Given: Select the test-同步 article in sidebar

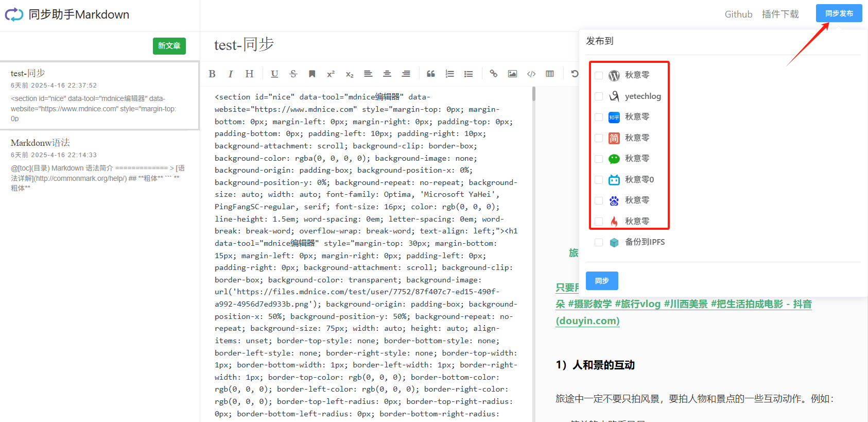Looking at the screenshot, I should pyautogui.click(x=99, y=95).
